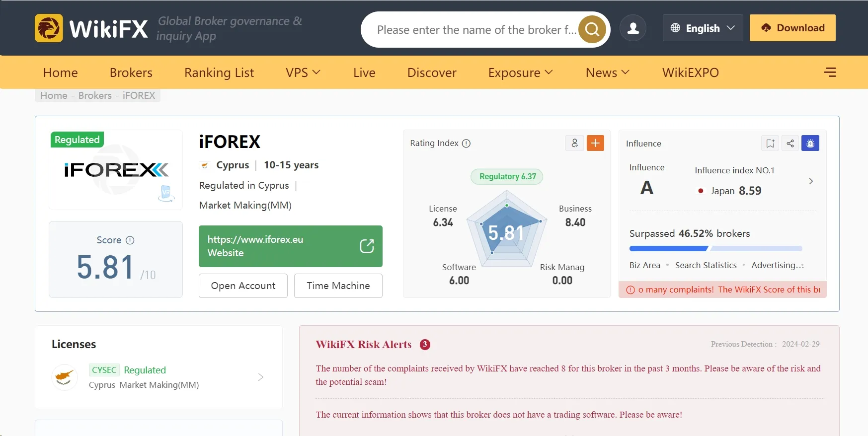Click the orange search magnifier button
Screen dimensions: 868x436
click(592, 30)
